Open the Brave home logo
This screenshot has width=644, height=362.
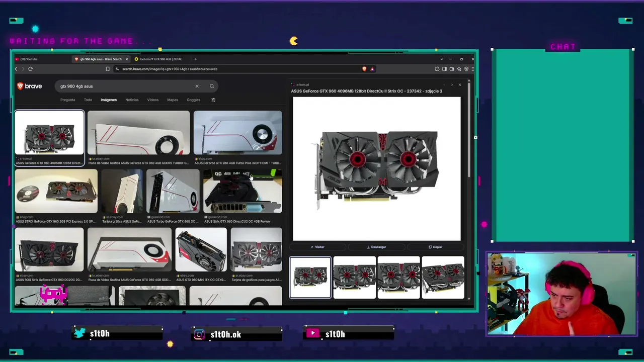tap(30, 86)
